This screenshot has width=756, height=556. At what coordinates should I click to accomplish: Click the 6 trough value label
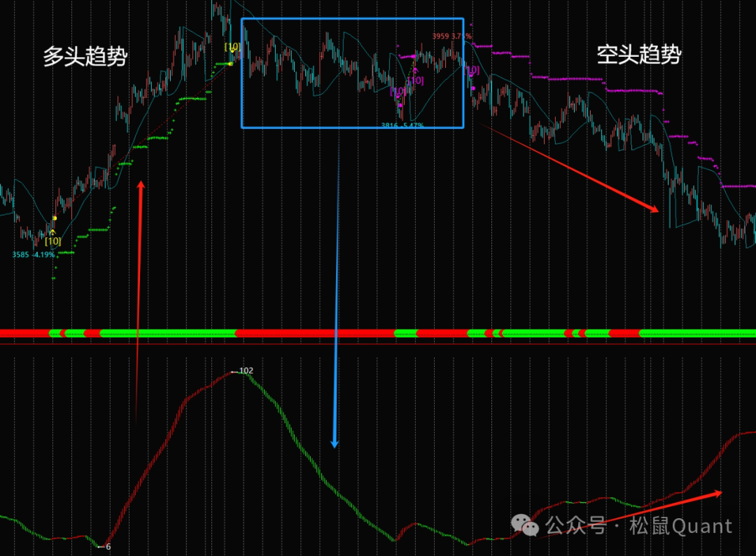pos(108,545)
